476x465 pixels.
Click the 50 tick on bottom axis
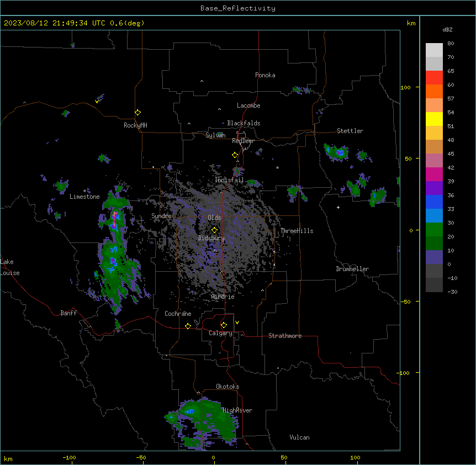coord(284,457)
